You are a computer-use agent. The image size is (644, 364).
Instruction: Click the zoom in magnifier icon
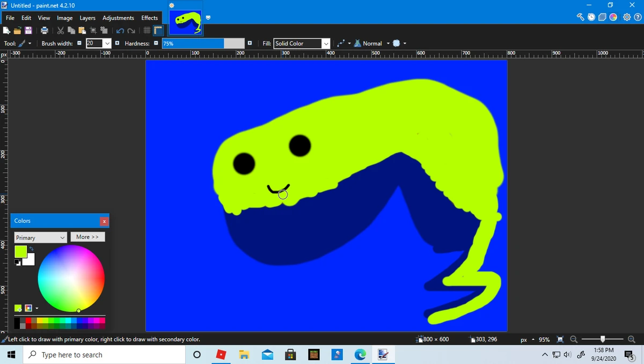pyautogui.click(x=631, y=339)
